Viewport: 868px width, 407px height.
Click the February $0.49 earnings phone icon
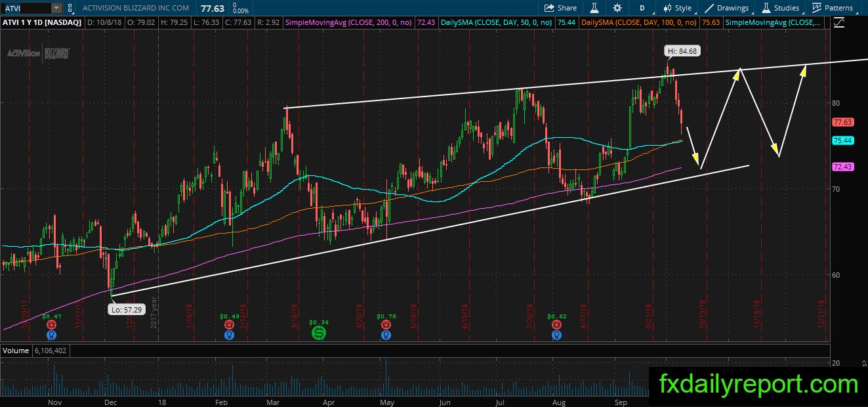click(x=229, y=324)
